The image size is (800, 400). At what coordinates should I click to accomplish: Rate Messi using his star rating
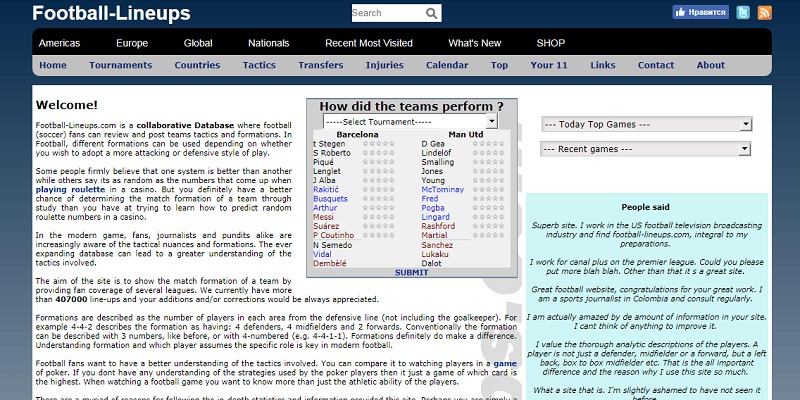[x=377, y=216]
